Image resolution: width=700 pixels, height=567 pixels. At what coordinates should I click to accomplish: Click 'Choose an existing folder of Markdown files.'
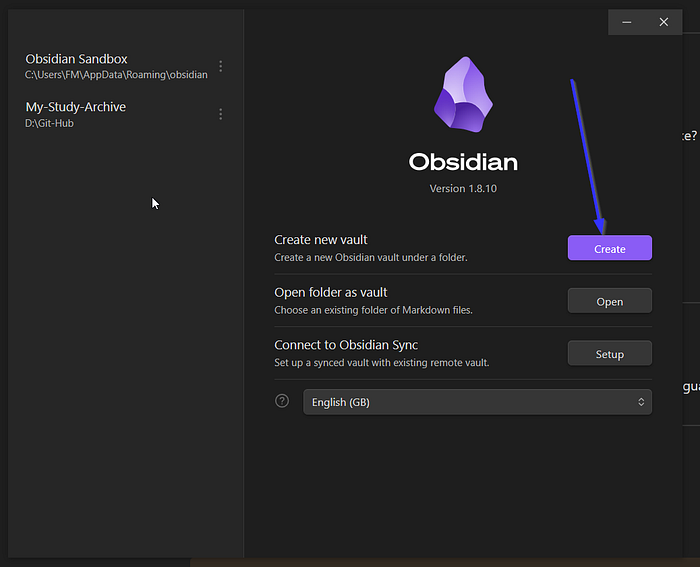pos(373,310)
